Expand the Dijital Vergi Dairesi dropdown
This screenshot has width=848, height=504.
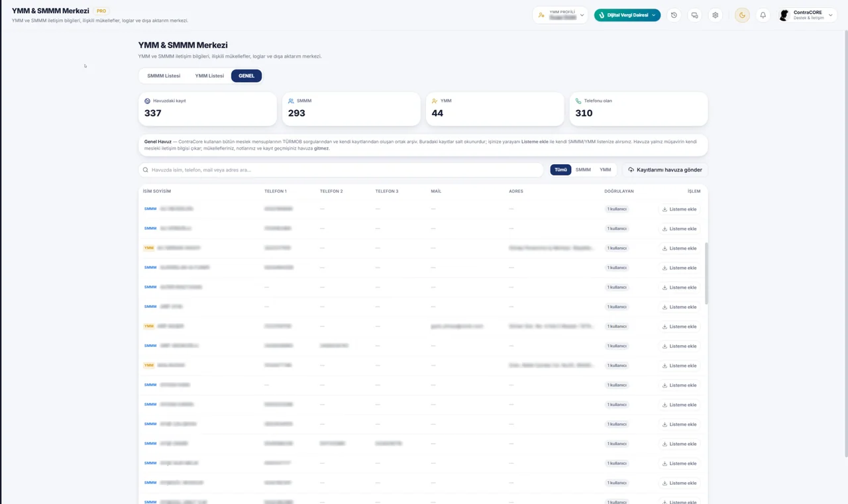coord(627,15)
